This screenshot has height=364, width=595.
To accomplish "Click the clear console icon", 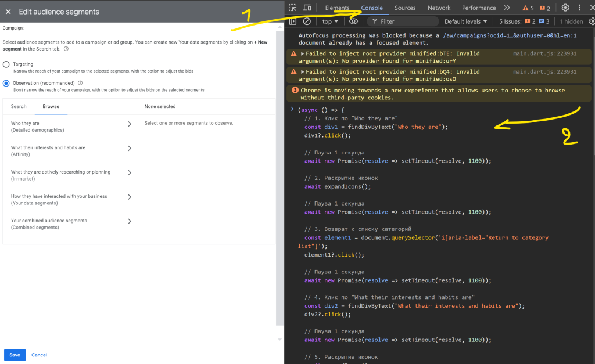I will pos(307,21).
